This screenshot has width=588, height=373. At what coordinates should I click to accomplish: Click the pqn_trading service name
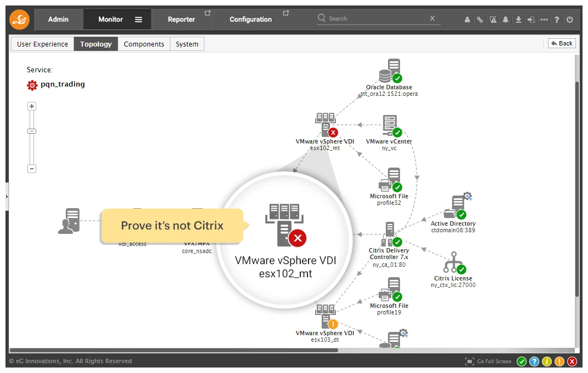(62, 84)
